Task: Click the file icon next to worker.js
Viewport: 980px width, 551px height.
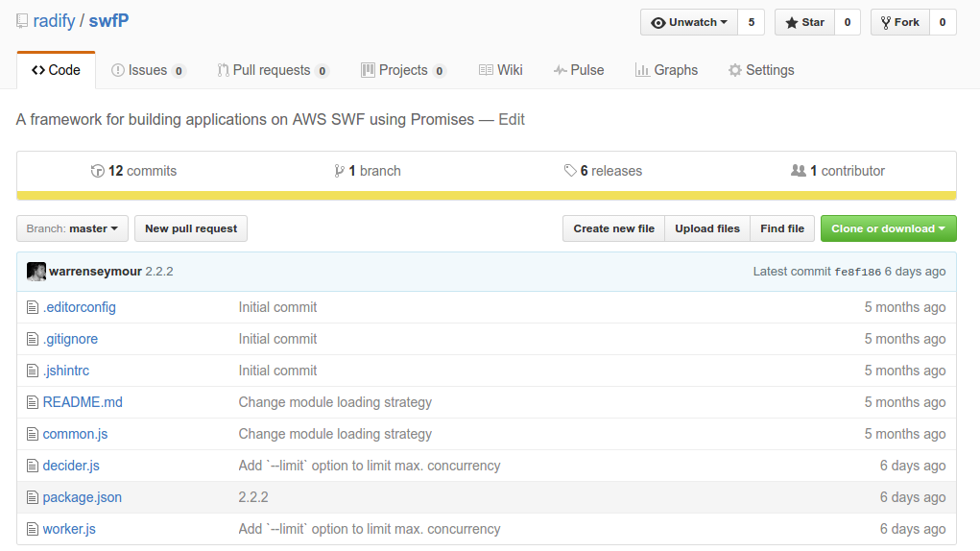Action: click(x=33, y=529)
